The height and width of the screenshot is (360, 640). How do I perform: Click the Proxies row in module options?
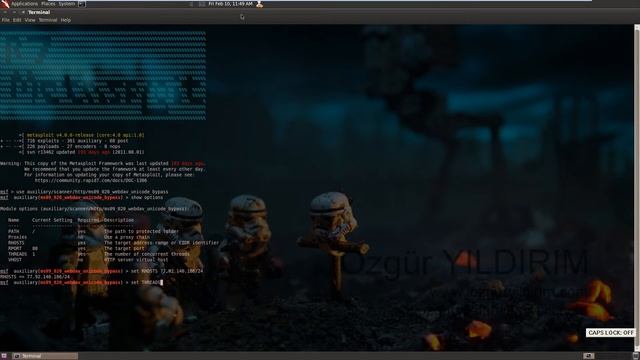79,237
